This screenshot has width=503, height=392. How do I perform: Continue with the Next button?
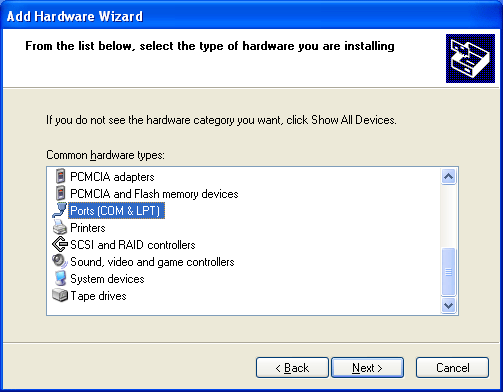point(367,368)
